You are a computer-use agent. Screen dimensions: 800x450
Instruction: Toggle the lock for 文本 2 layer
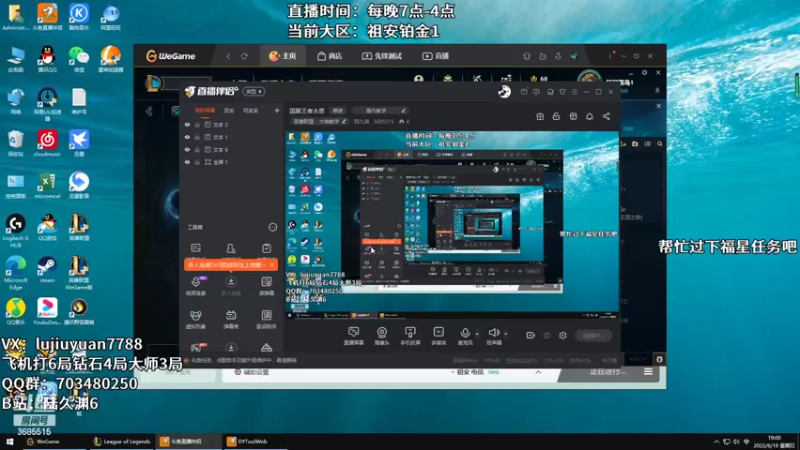[x=197, y=124]
